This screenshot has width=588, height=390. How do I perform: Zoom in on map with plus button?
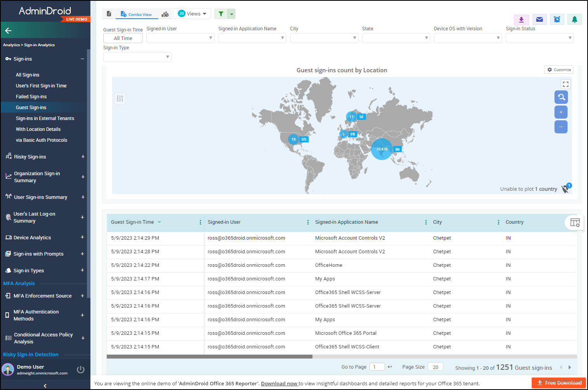pyautogui.click(x=561, y=112)
